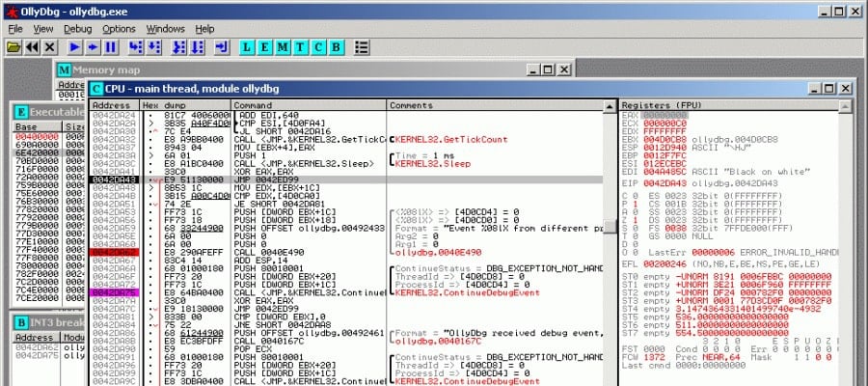Click EFL flags value 00200246
The height and width of the screenshot is (386, 868).
[665, 264]
